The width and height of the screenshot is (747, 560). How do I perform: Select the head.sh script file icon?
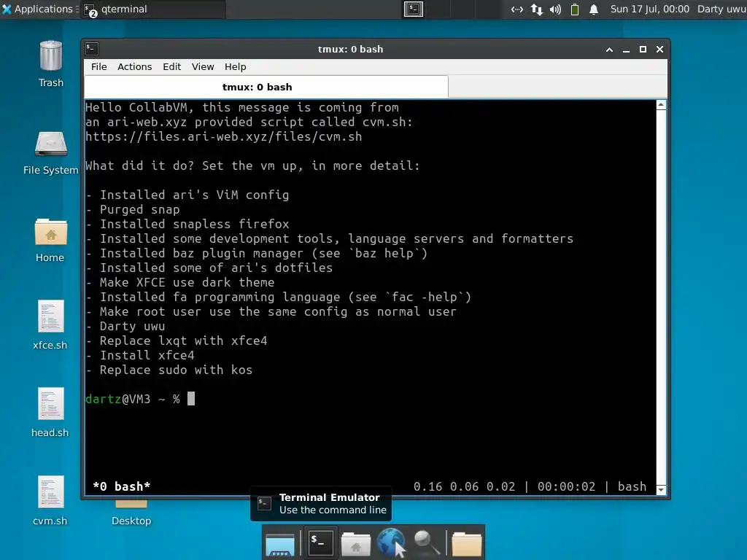[50, 404]
